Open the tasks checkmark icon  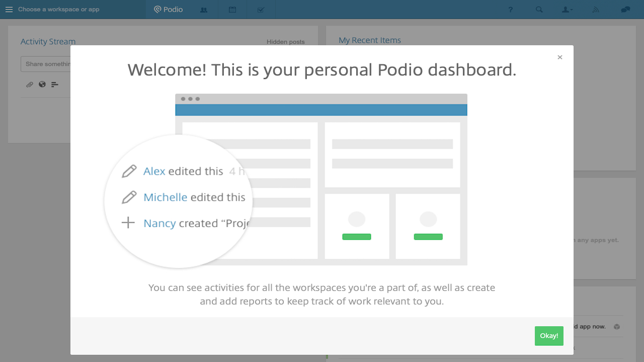coord(261,10)
